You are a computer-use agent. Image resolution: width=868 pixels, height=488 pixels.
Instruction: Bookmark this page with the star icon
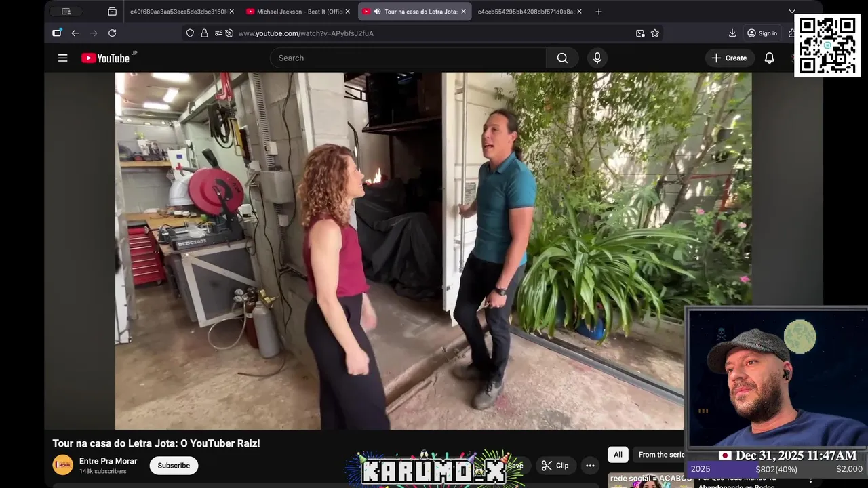(x=655, y=33)
